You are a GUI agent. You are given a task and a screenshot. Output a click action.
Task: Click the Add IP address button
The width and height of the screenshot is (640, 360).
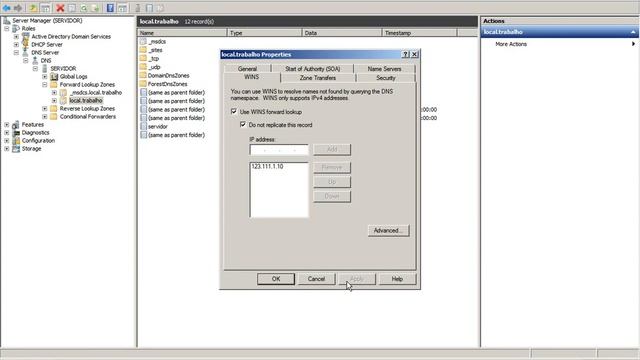coord(332,149)
